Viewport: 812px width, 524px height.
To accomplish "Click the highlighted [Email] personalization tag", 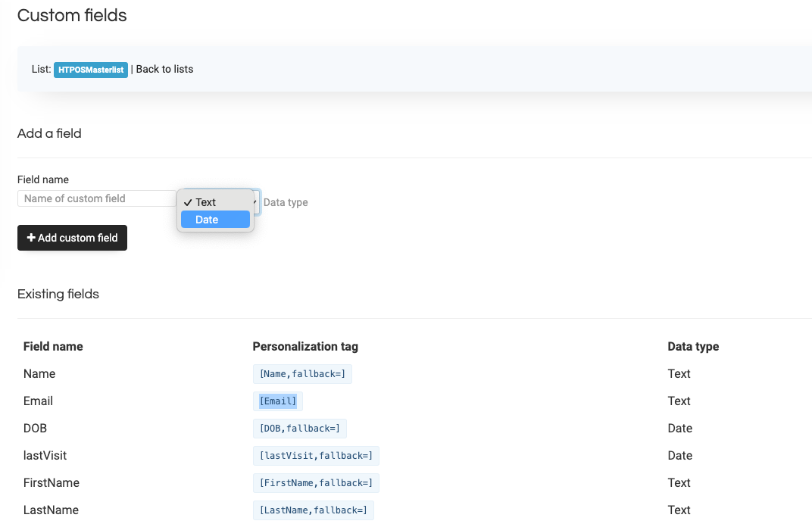I will click(x=278, y=401).
